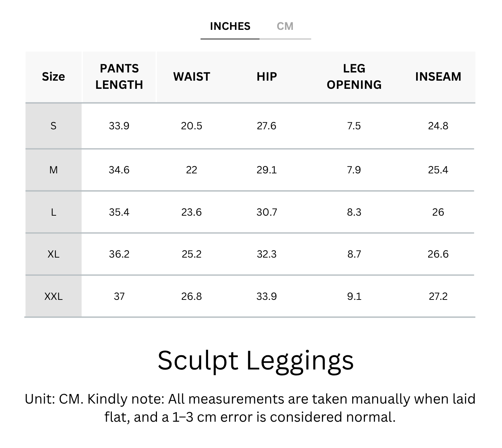
Task: Select the XXL size row label
Action: (53, 296)
